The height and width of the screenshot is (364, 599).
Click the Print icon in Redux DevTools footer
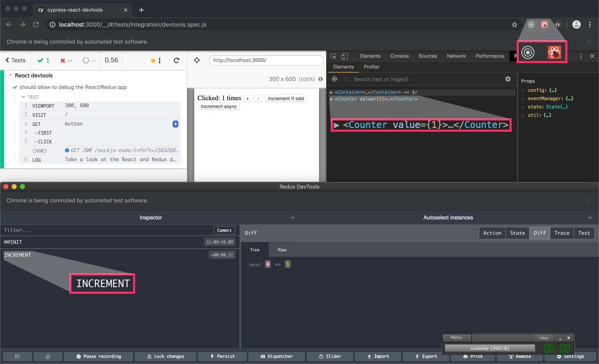pos(473,356)
